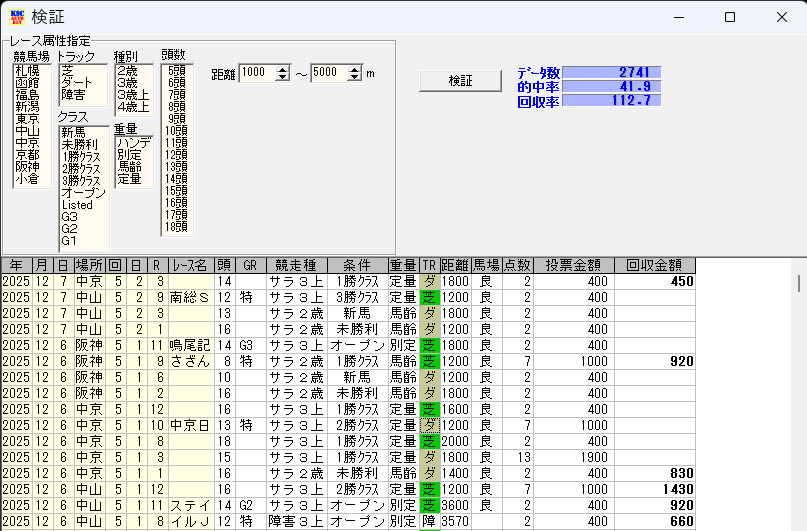Increase the maximum distance with up arrow

coord(354,69)
